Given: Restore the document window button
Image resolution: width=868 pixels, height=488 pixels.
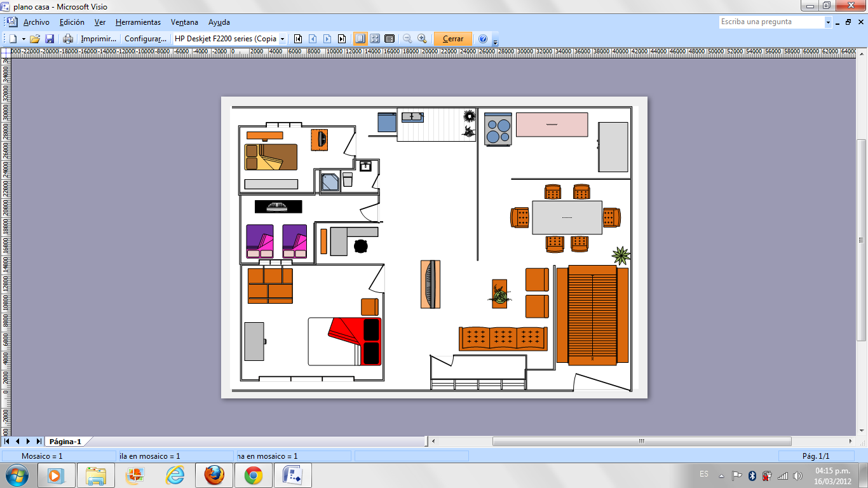Looking at the screenshot, I should (x=848, y=22).
